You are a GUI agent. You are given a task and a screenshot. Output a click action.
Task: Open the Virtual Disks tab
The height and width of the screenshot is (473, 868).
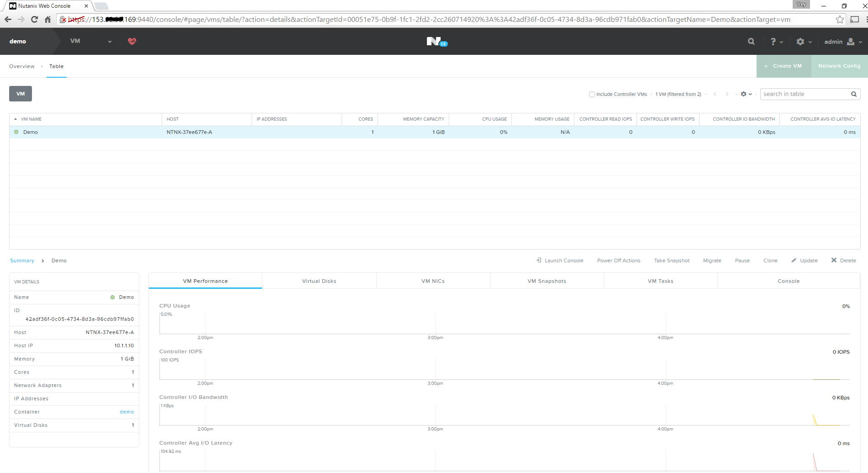pyautogui.click(x=319, y=281)
